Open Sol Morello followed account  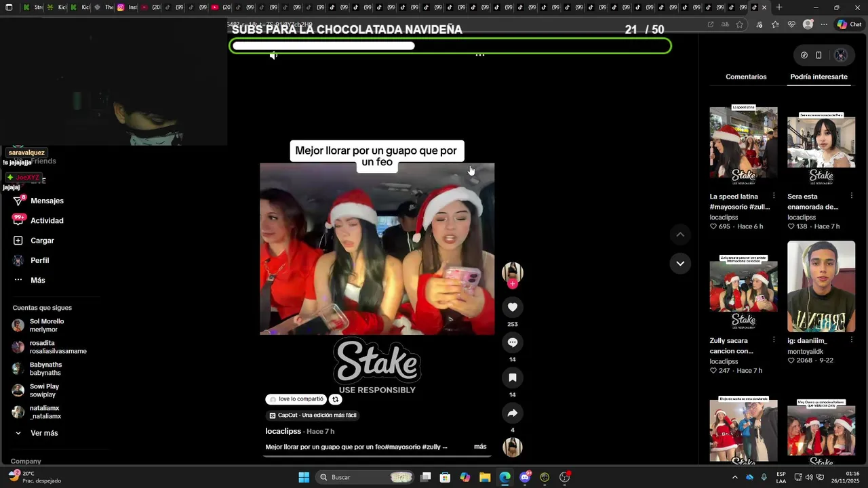click(39, 325)
